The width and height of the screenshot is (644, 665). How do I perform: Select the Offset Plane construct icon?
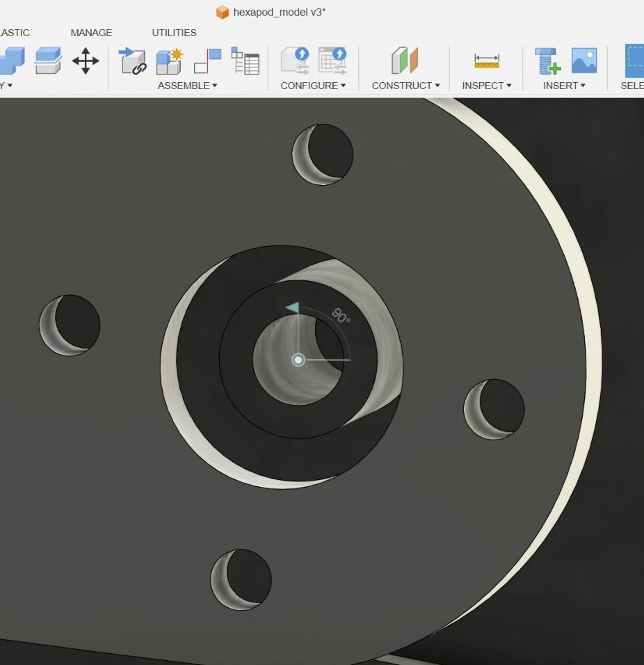405,61
